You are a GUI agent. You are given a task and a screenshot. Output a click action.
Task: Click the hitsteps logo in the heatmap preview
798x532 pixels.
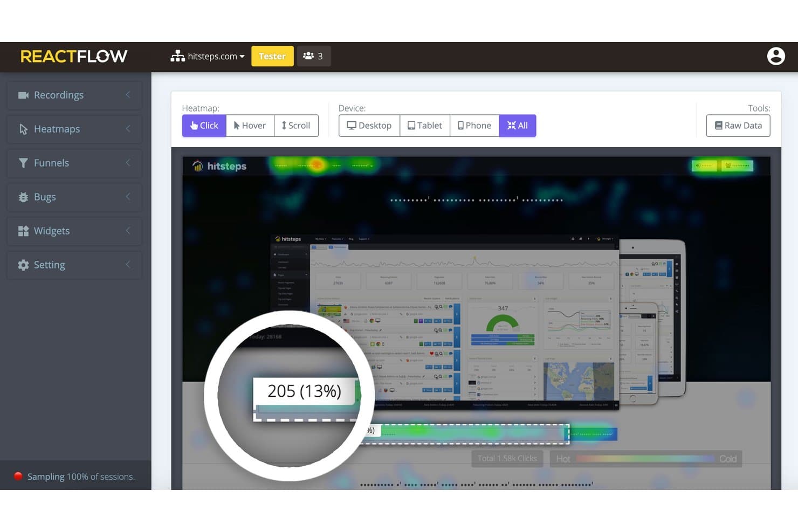[x=219, y=166]
